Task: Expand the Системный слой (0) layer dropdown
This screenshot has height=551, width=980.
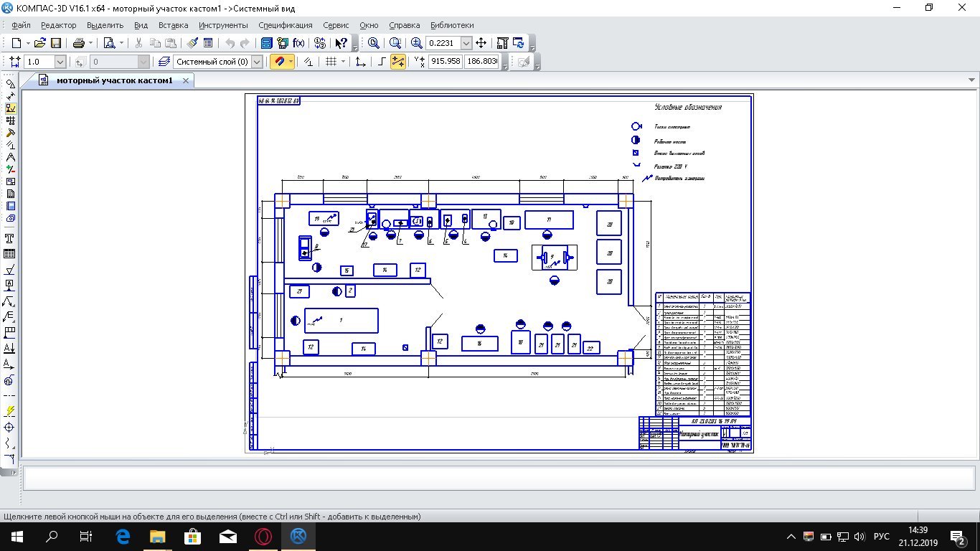Action: (x=257, y=62)
